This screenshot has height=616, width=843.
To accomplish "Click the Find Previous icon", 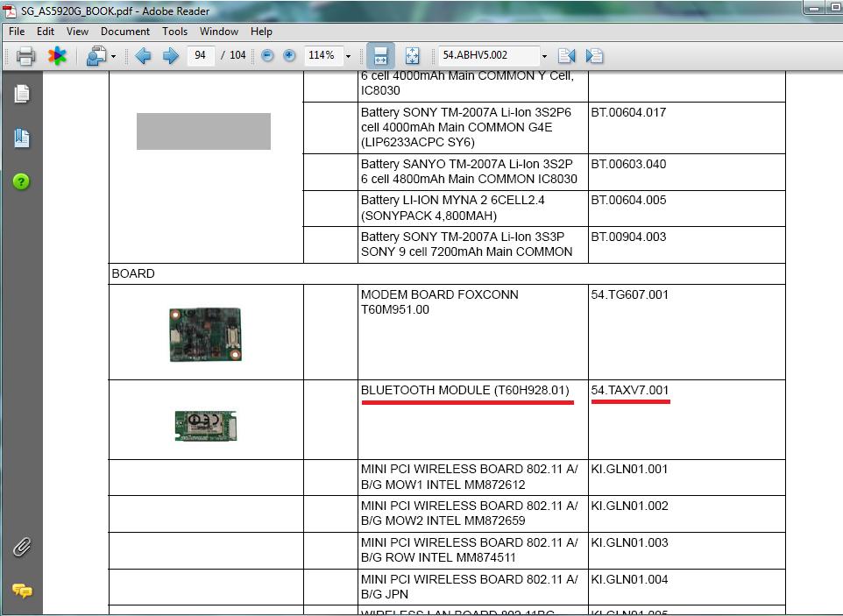I will tap(567, 55).
